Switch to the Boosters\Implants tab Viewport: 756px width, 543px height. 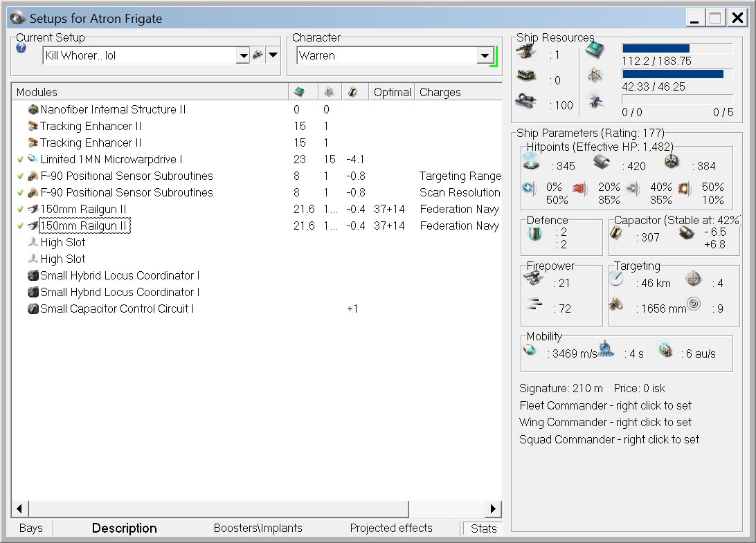(258, 528)
